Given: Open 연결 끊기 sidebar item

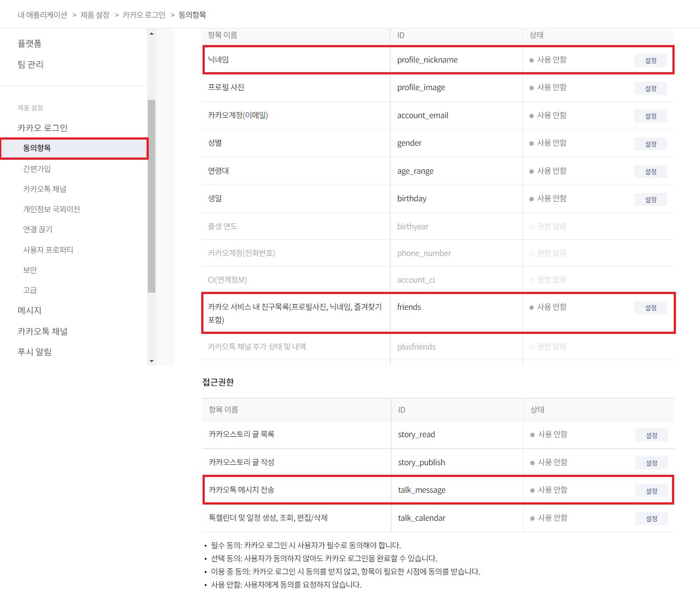Looking at the screenshot, I should coord(38,229).
